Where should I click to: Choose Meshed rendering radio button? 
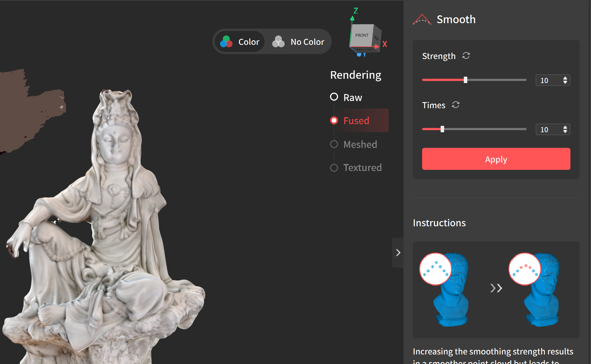point(334,144)
